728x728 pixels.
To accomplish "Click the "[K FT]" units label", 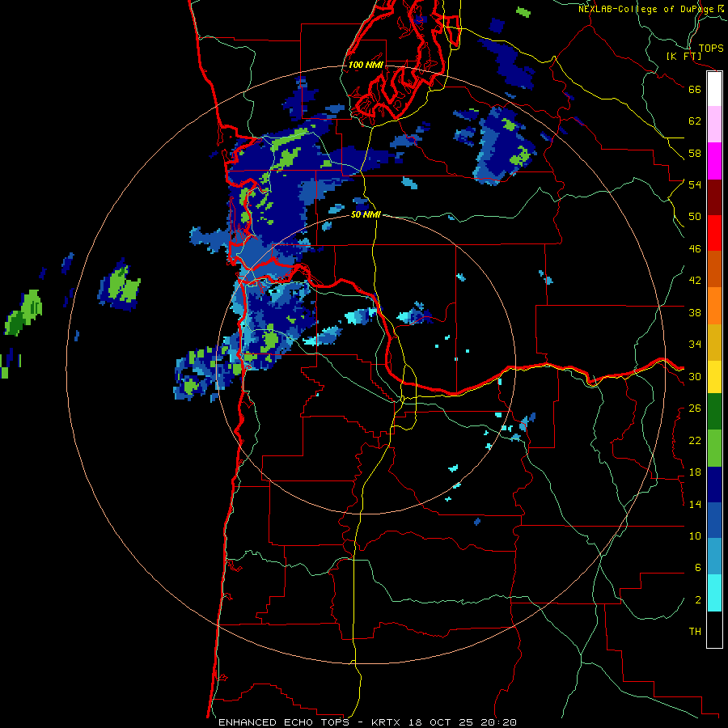I will click(684, 56).
